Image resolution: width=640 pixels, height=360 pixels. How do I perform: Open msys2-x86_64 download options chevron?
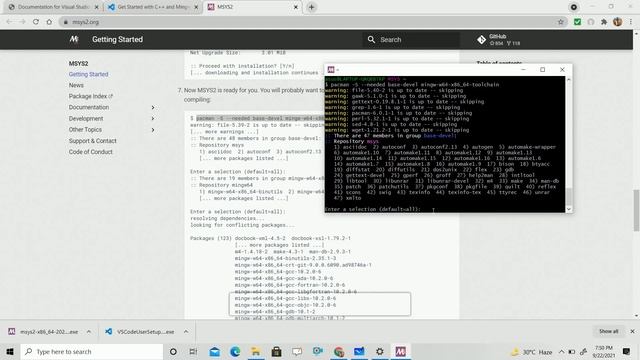(x=89, y=332)
